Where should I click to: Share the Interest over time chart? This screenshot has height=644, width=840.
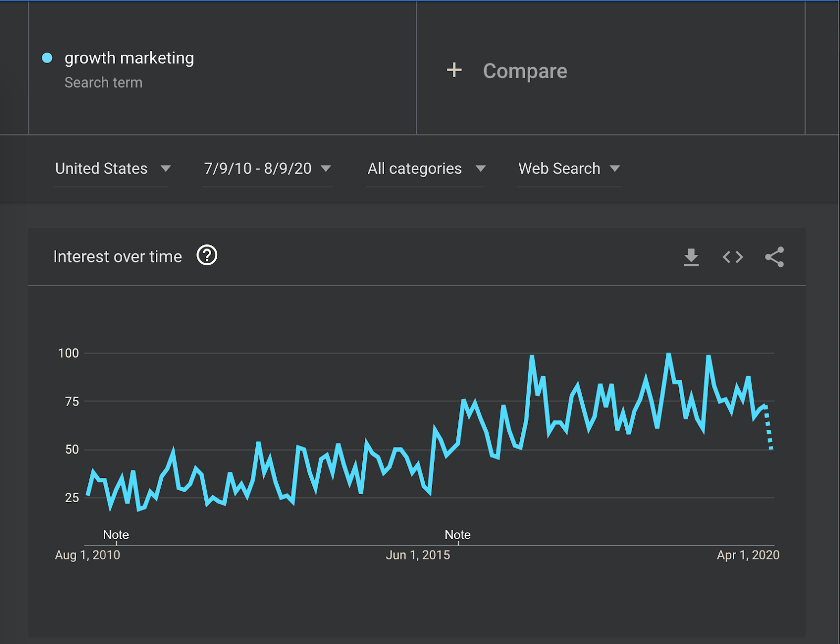(774, 257)
